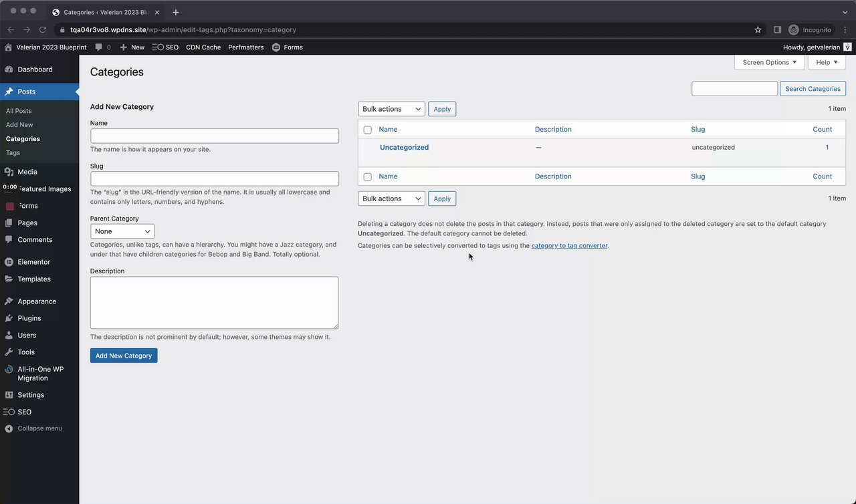Check the select-all box in table footer

tap(367, 177)
